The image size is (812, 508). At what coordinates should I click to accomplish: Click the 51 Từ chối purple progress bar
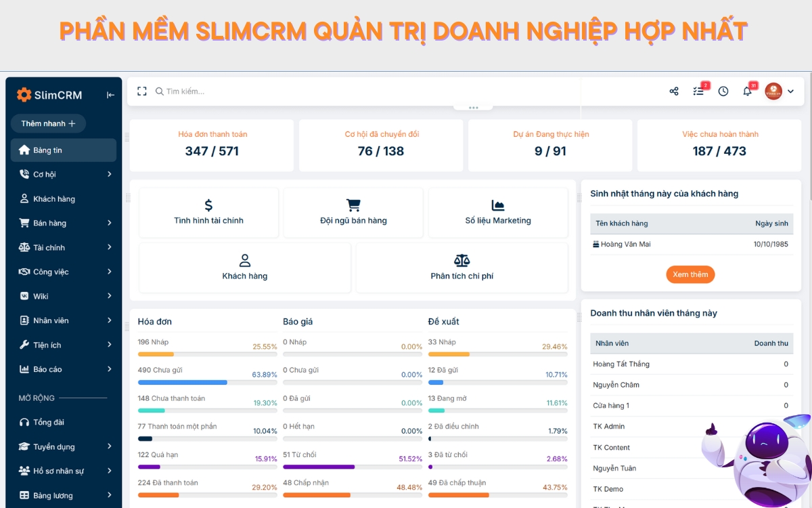318,467
